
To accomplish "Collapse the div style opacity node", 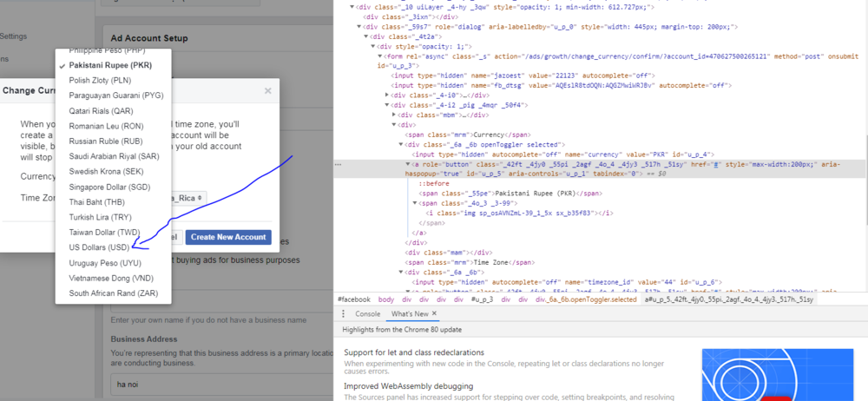I will click(x=372, y=47).
